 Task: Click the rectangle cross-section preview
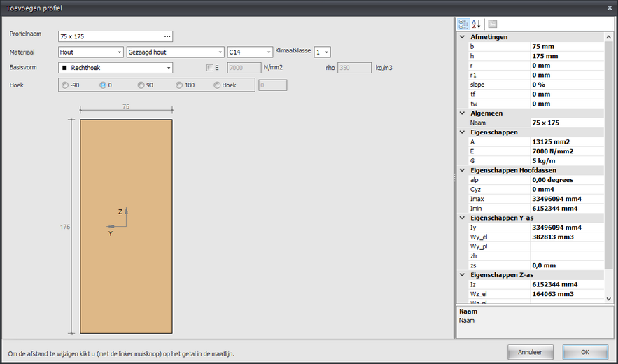[126, 226]
